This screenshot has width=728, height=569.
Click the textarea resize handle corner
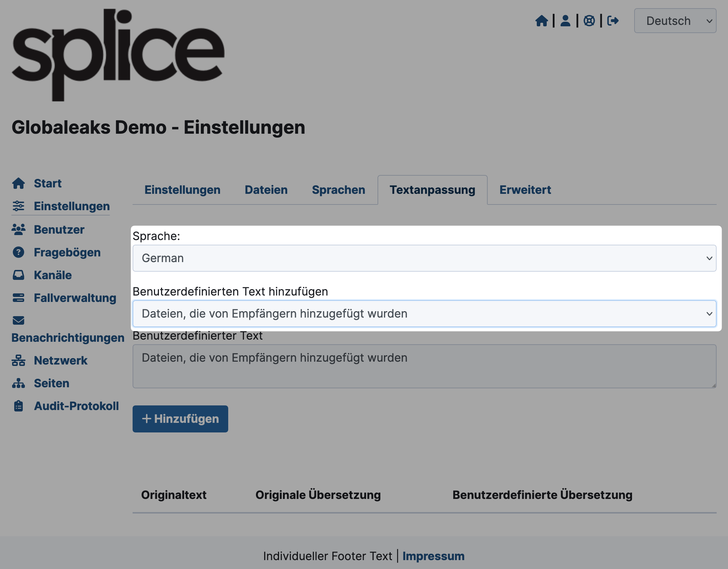(713, 385)
